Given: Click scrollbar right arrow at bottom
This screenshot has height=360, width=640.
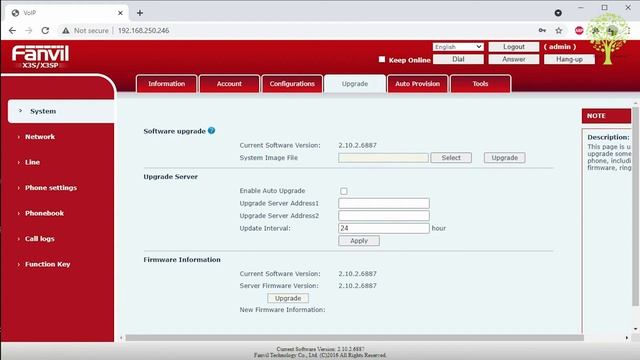Looking at the screenshot, I should pyautogui.click(x=627, y=338).
